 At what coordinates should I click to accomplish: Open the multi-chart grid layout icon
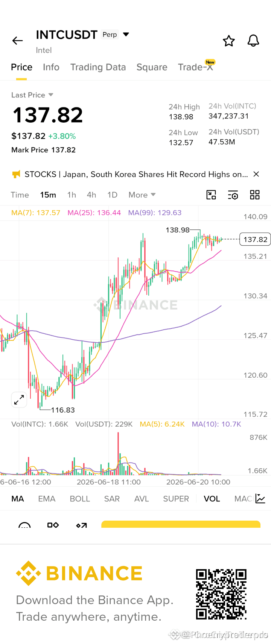coord(255,195)
